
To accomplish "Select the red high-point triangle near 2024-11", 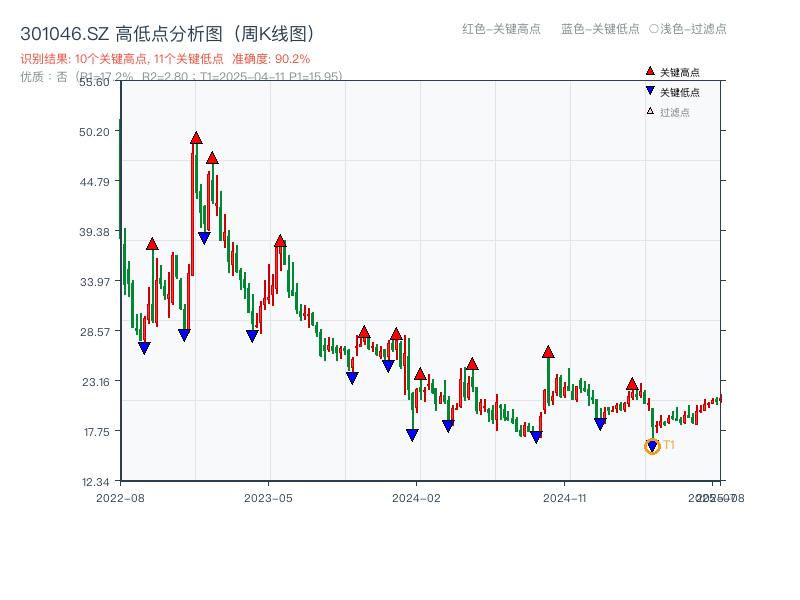I will pos(548,352).
